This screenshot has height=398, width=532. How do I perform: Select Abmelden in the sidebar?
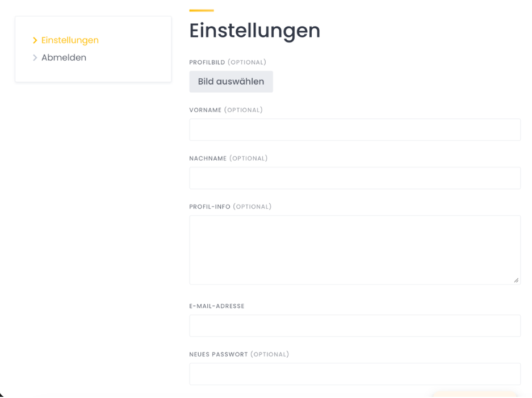click(64, 58)
